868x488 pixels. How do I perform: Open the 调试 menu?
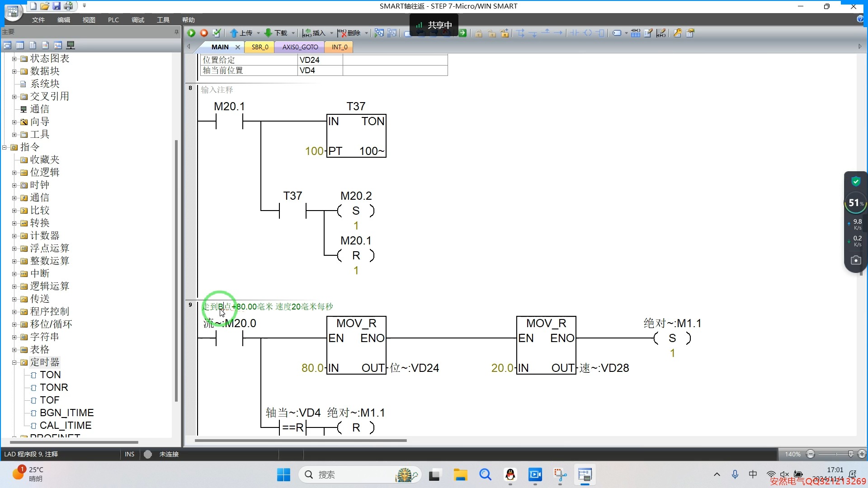[x=138, y=20]
